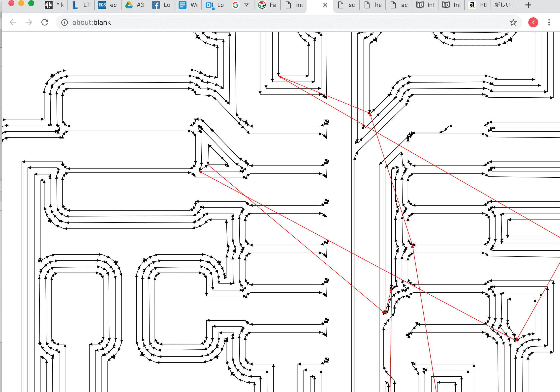
Task: Go forward to next page
Action: click(x=29, y=22)
